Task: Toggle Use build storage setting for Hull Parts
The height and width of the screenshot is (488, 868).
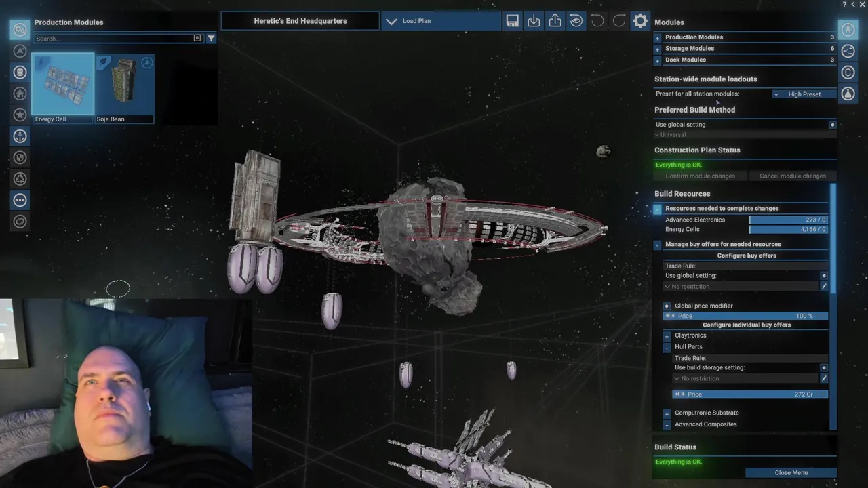Action: point(824,368)
